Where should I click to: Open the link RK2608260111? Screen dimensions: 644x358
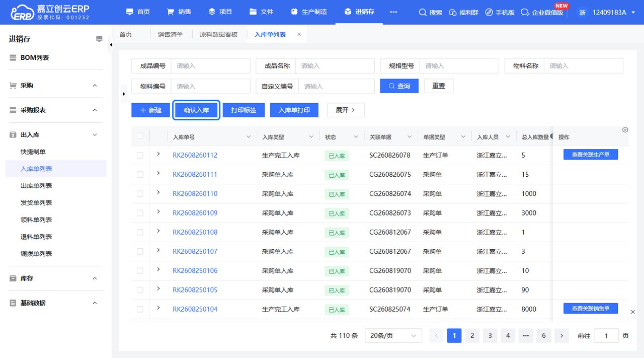pyautogui.click(x=195, y=175)
